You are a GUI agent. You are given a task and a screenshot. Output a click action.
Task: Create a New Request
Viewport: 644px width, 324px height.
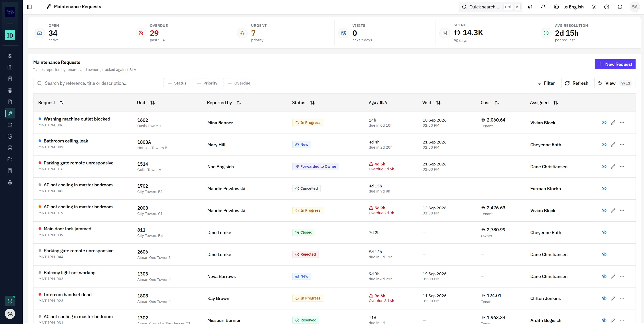(x=615, y=64)
